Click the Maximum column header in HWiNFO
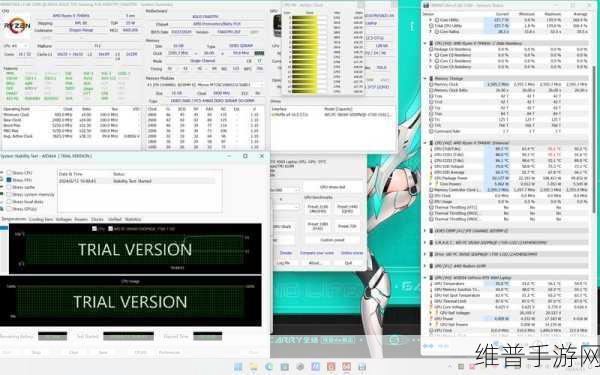The width and height of the screenshot is (600, 375). [553, 14]
